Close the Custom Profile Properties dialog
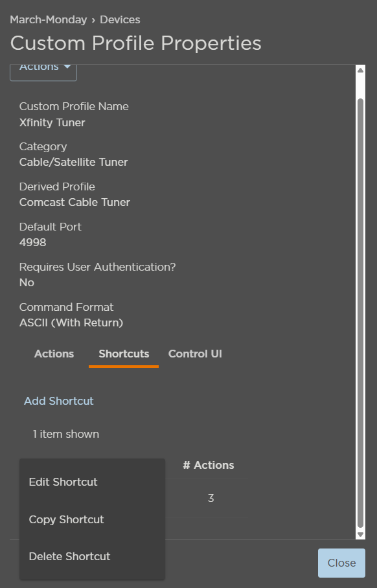 tap(341, 563)
